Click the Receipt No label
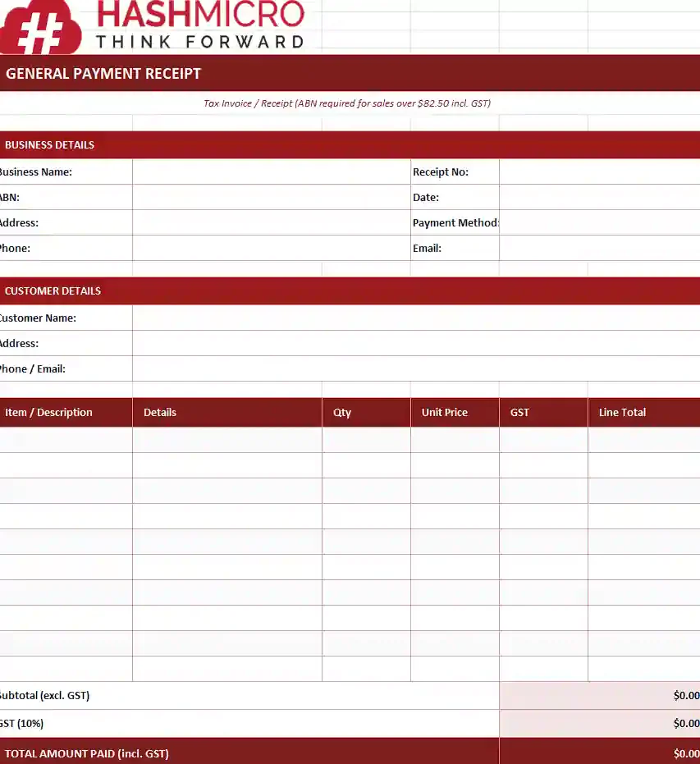This screenshot has width=700, height=764. point(441,172)
